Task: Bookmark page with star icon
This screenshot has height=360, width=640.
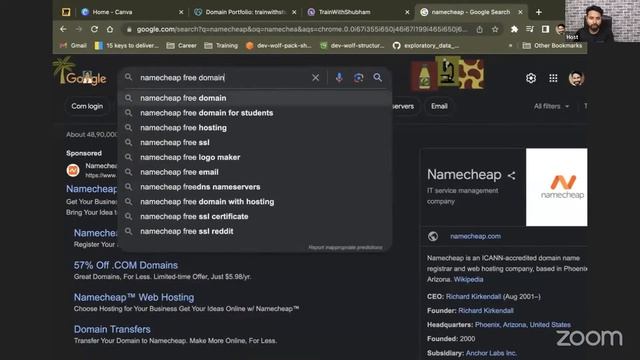Action: (495, 29)
